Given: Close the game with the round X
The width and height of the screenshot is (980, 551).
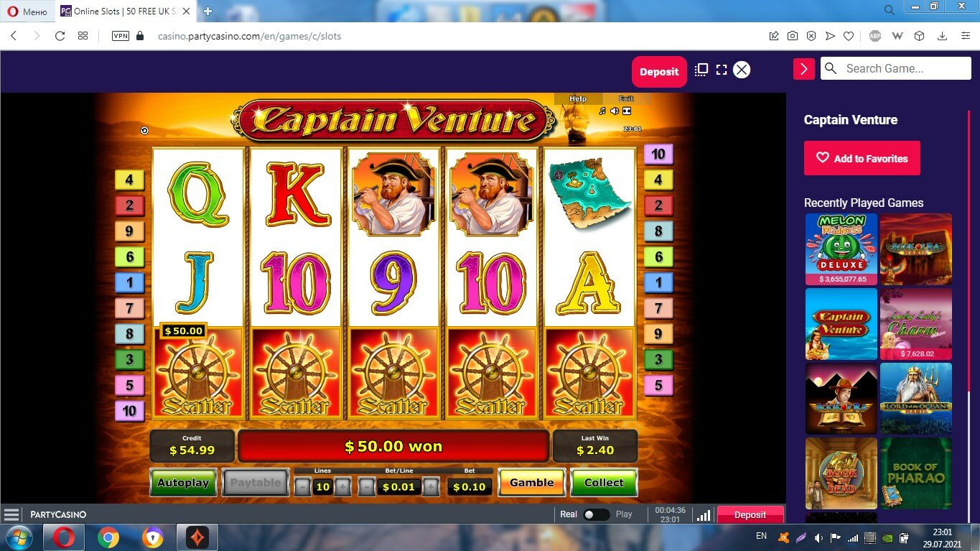Looking at the screenshot, I should click(742, 70).
